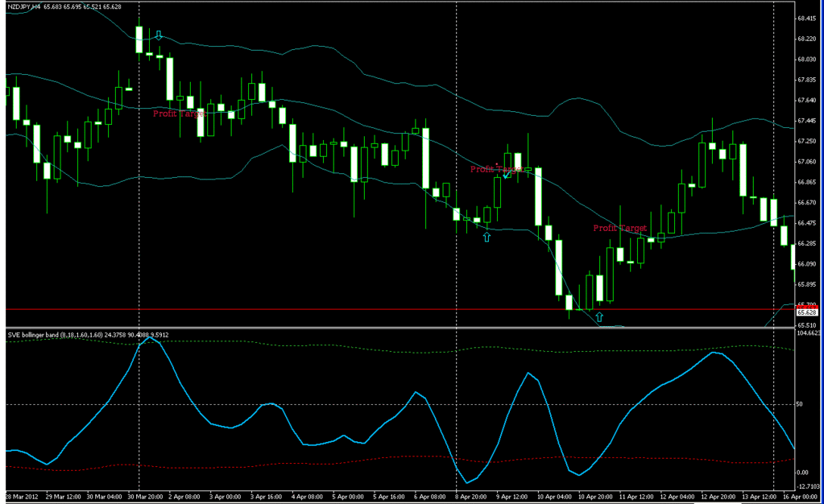Click the 30 Mar 20:00 time label

145,497
